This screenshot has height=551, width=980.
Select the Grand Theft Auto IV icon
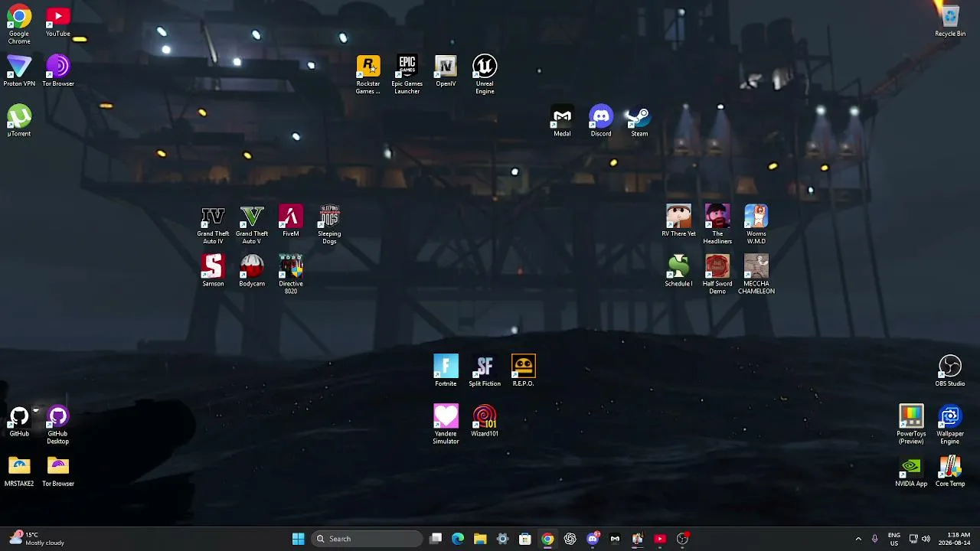[x=213, y=225]
